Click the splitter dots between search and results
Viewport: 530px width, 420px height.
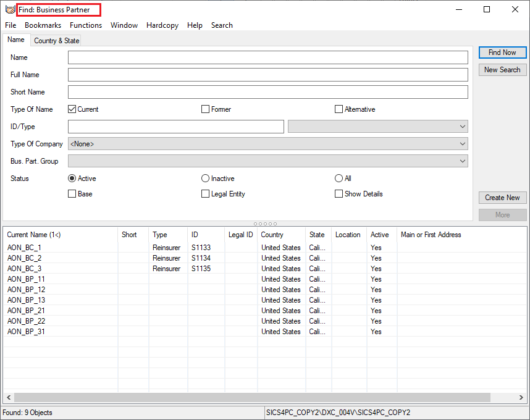click(x=265, y=224)
